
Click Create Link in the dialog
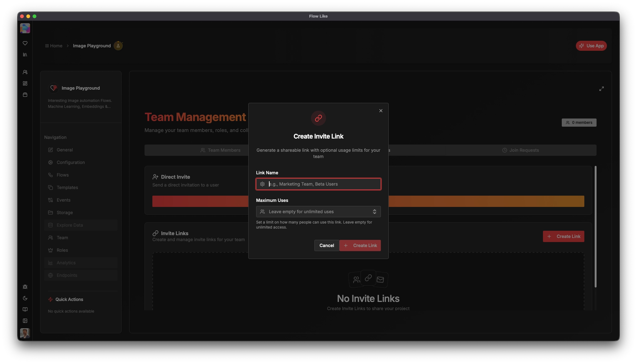[x=360, y=245]
